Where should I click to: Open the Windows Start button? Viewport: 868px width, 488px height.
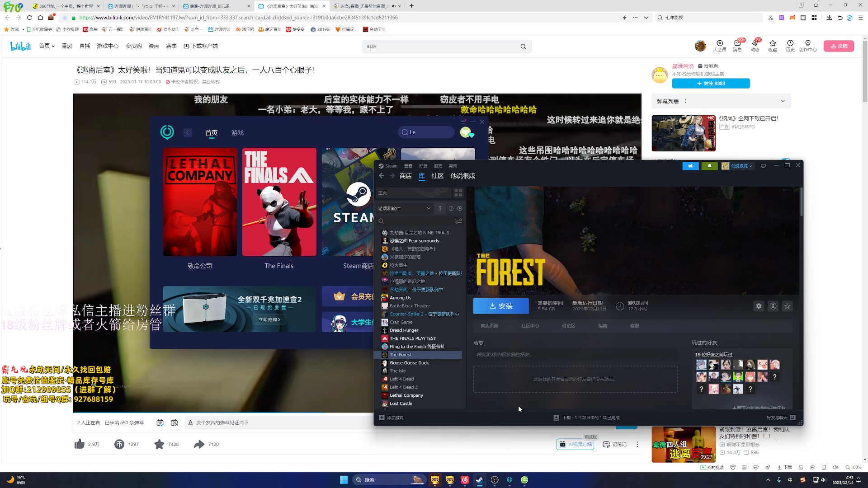pyautogui.click(x=344, y=480)
